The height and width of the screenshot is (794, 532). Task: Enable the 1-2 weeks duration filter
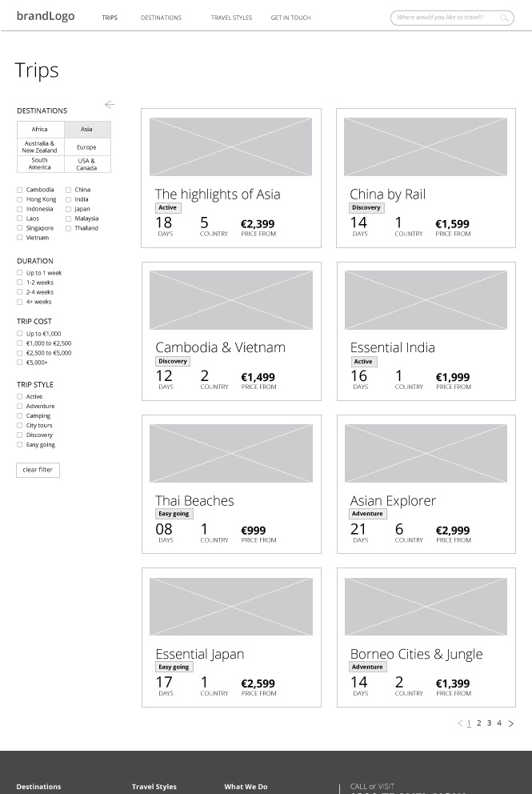pyautogui.click(x=19, y=282)
